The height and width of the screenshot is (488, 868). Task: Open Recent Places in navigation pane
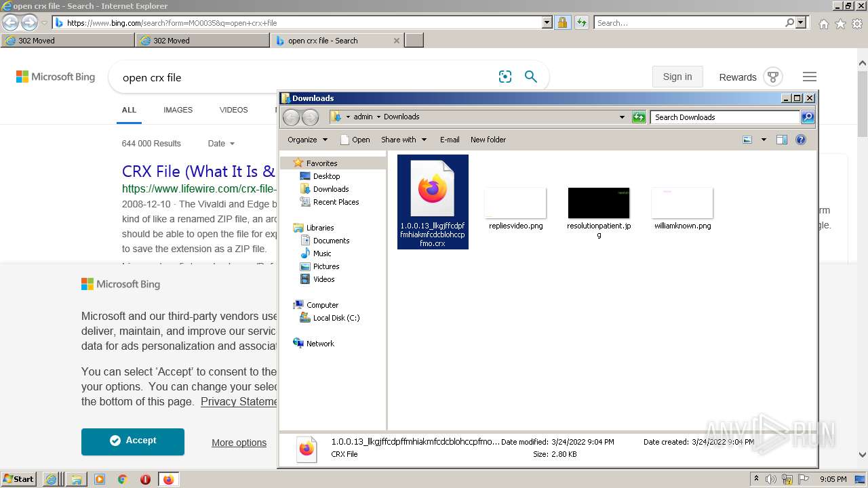coord(336,202)
